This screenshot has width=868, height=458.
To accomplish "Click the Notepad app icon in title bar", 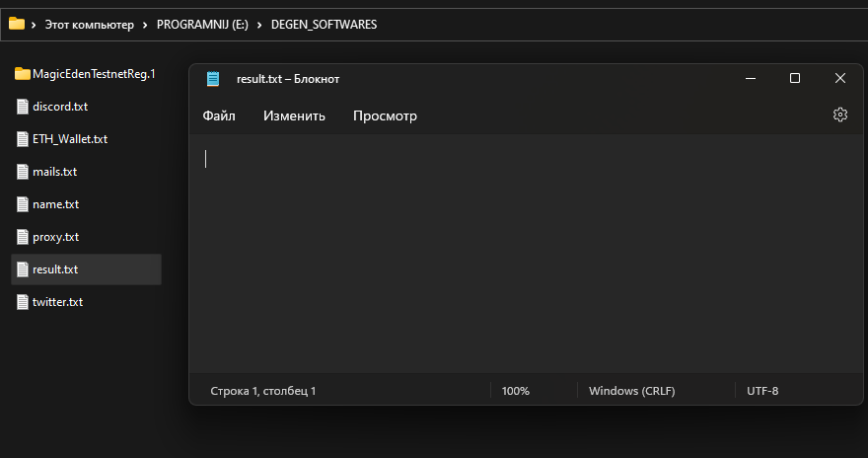I will pyautogui.click(x=213, y=79).
